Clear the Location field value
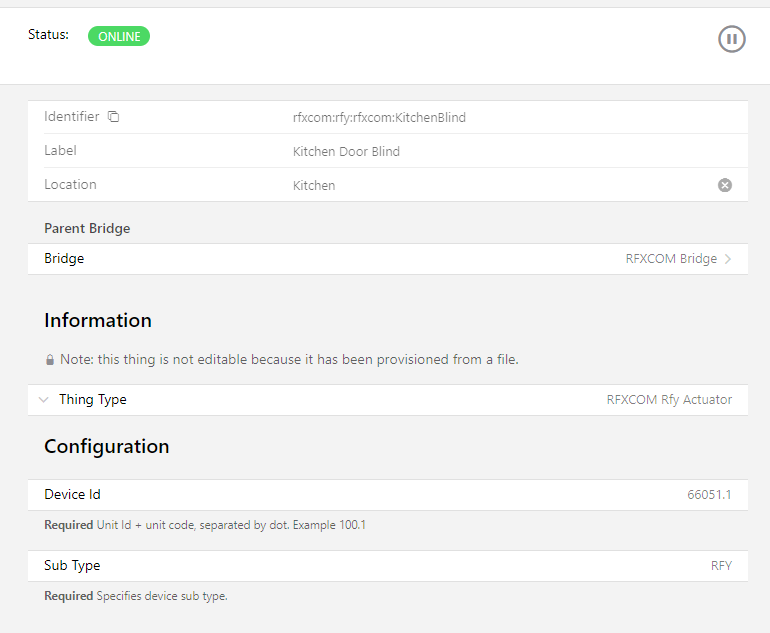This screenshot has height=633, width=770. click(725, 185)
